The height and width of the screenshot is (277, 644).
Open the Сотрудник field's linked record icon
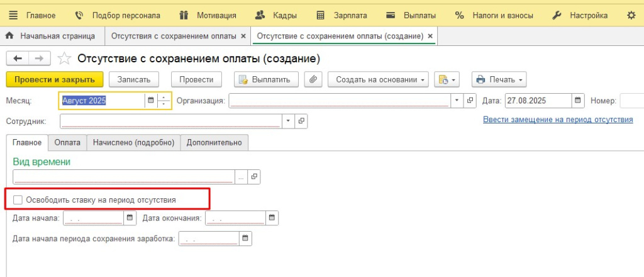click(x=301, y=120)
